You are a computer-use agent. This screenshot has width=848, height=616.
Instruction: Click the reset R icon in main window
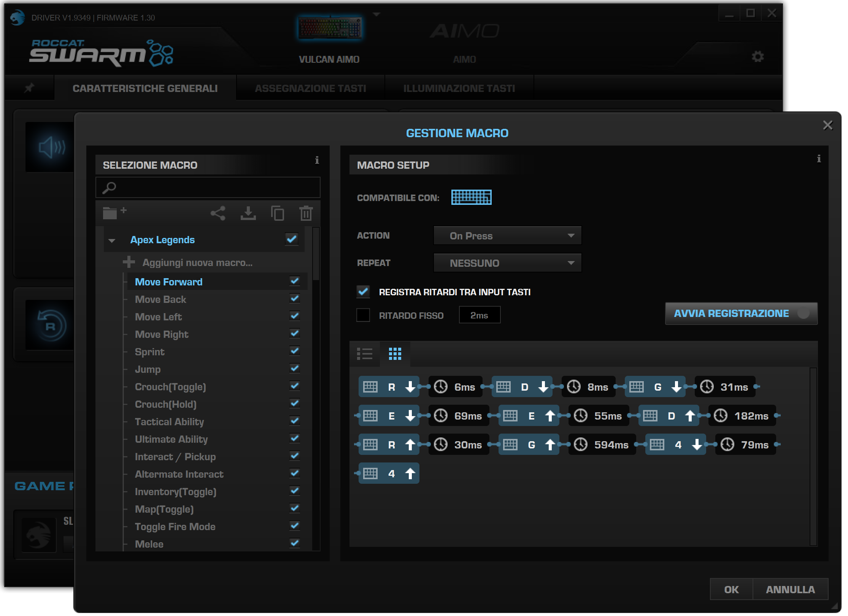(51, 326)
